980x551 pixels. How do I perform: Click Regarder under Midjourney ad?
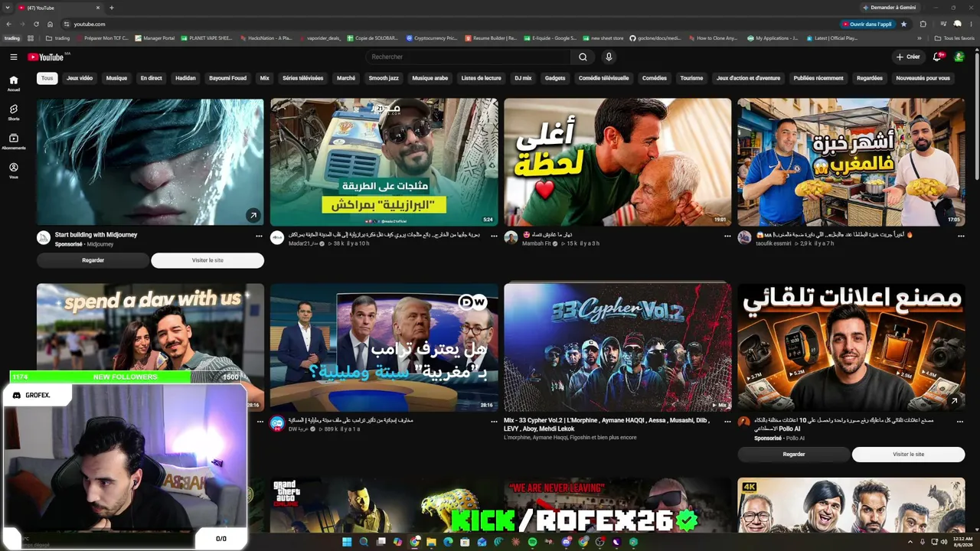[93, 260]
